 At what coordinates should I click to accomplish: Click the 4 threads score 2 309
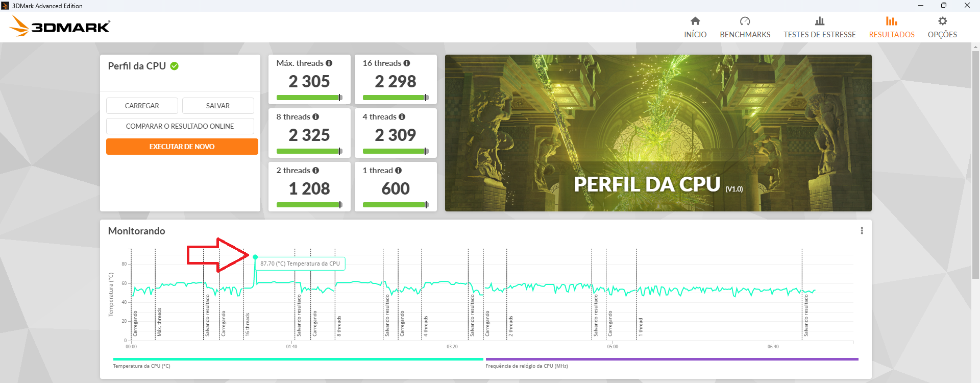[x=396, y=135]
